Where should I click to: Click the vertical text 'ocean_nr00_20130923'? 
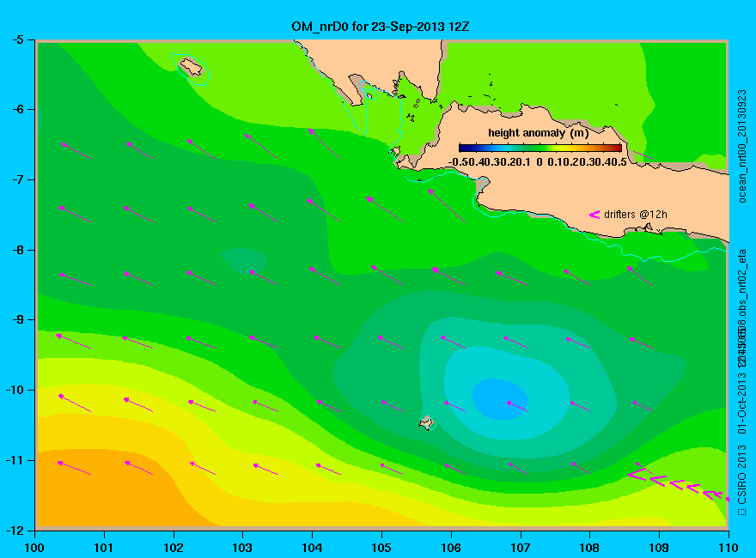pos(742,146)
